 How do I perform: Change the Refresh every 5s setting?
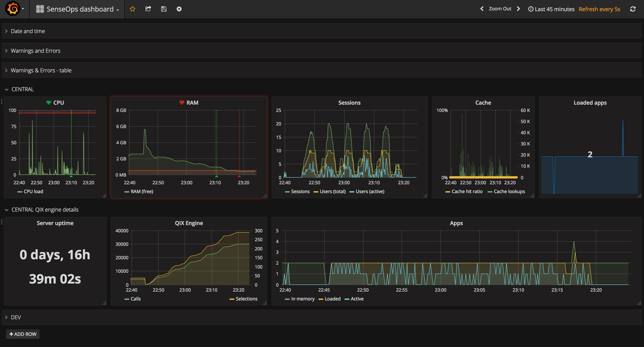(600, 9)
